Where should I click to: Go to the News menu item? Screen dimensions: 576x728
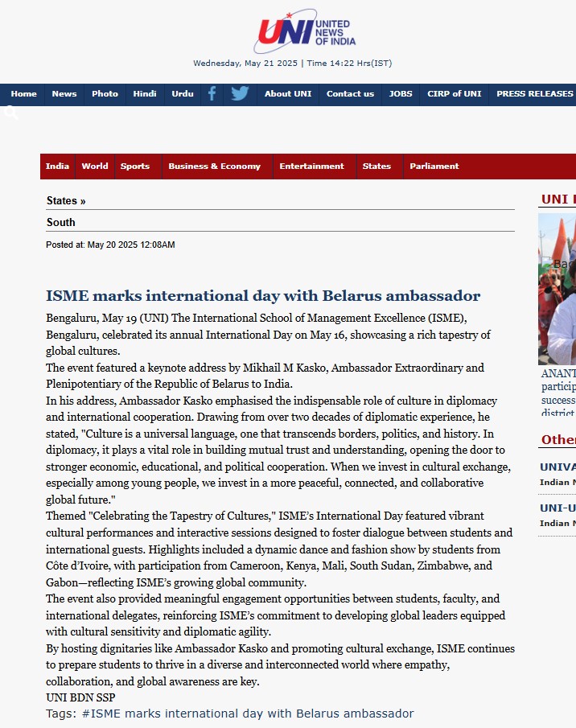click(64, 94)
